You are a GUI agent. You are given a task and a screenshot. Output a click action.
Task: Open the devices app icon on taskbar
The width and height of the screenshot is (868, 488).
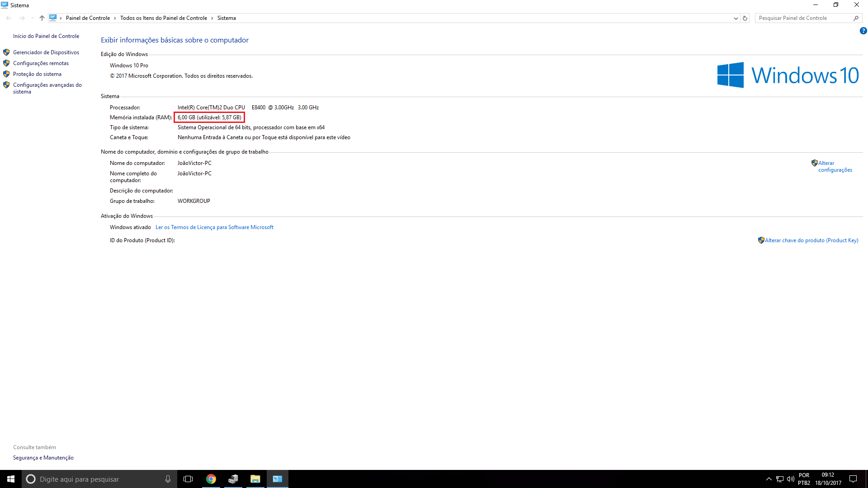tap(233, 479)
